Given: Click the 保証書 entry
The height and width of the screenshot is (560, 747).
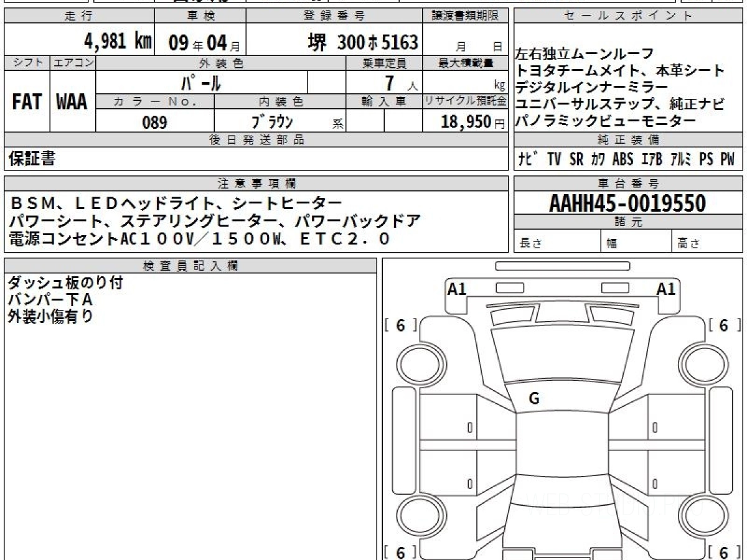Looking at the screenshot, I should click(32, 159).
